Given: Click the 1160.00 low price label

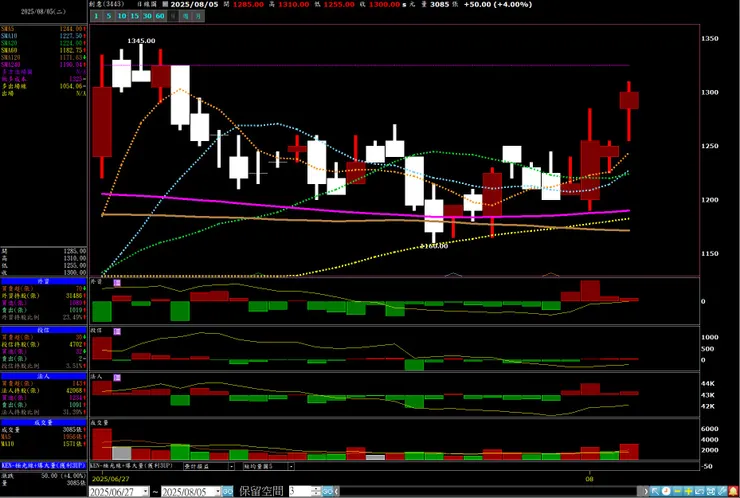Looking at the screenshot, I should coord(434,246).
